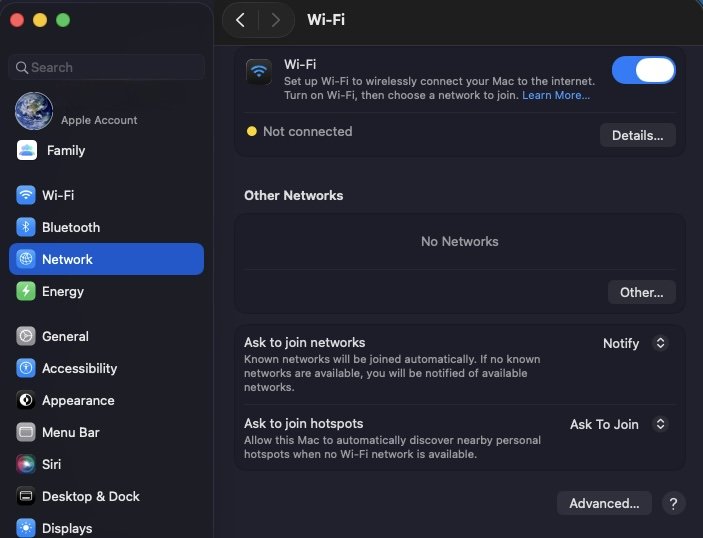Image resolution: width=703 pixels, height=538 pixels.
Task: Open General settings in sidebar
Action: [106, 336]
